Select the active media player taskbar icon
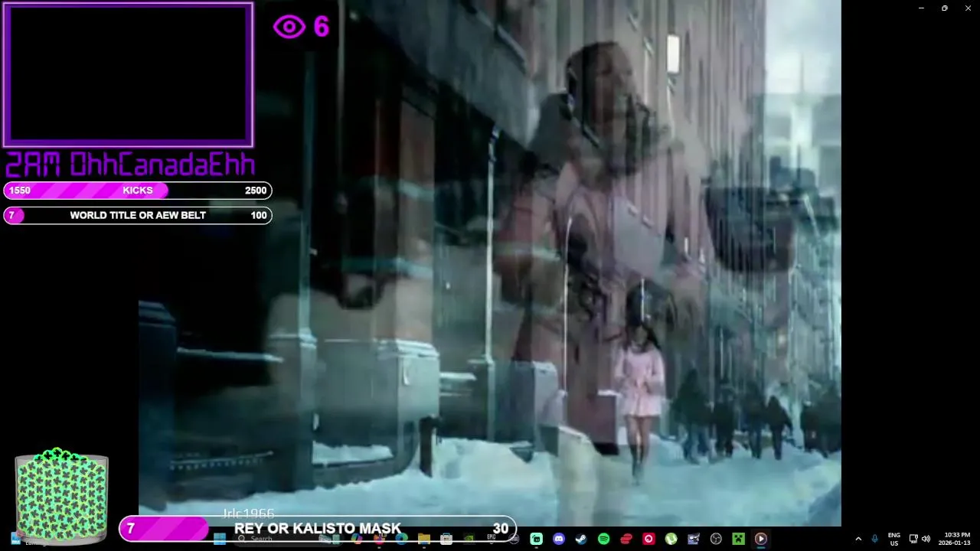The width and height of the screenshot is (980, 551). click(760, 539)
